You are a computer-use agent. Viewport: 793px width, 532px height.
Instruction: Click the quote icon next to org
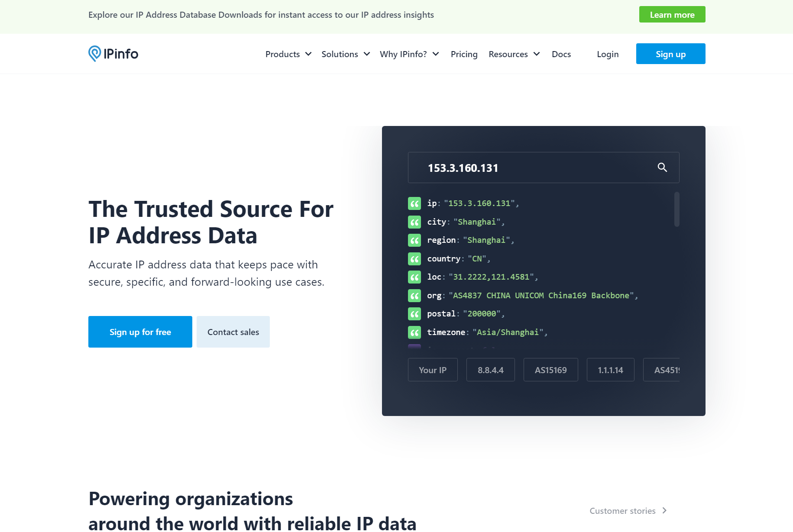pyautogui.click(x=414, y=296)
